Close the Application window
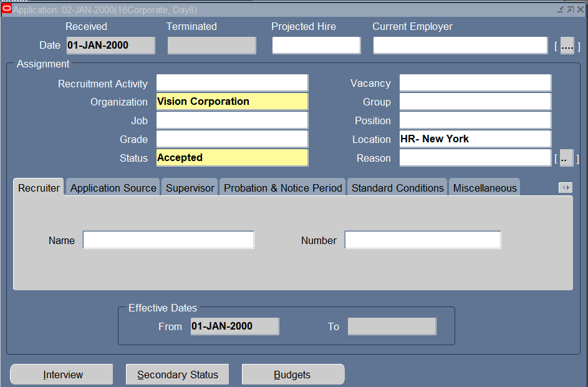This screenshot has width=588, height=387. pos(580,9)
